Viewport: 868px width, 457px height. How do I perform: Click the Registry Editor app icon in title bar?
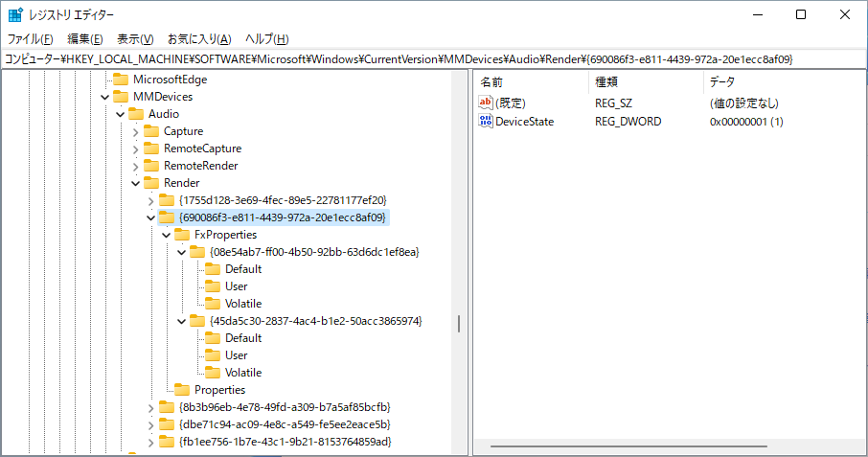click(15, 14)
